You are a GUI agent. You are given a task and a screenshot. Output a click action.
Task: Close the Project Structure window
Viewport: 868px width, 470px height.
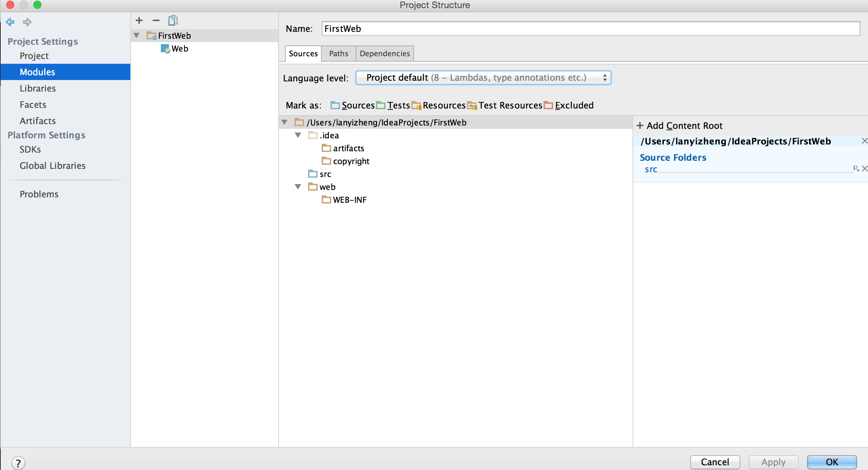10,5
